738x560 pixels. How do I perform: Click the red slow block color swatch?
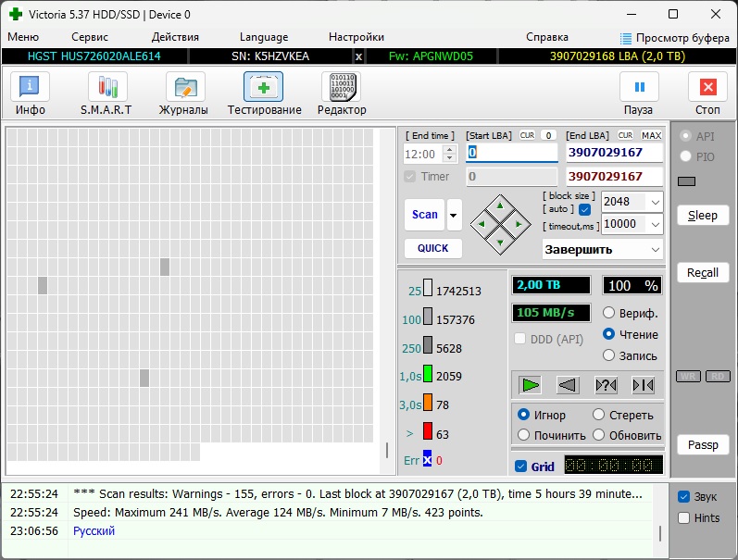click(x=428, y=431)
